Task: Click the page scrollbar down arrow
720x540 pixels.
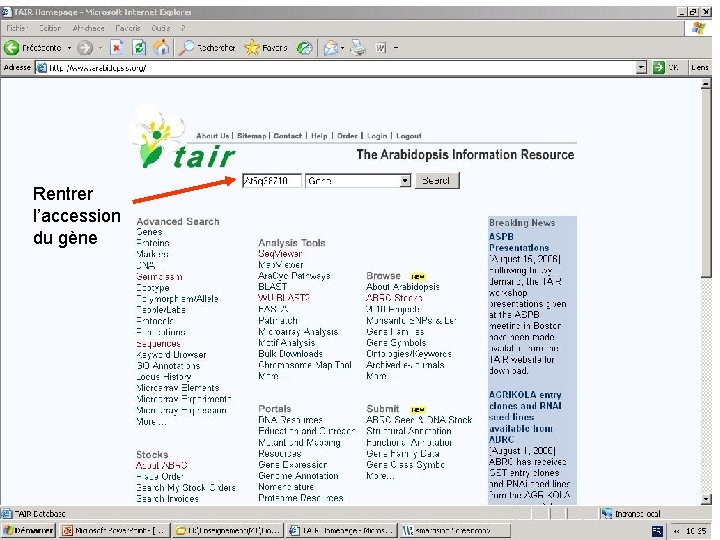Action: click(706, 499)
